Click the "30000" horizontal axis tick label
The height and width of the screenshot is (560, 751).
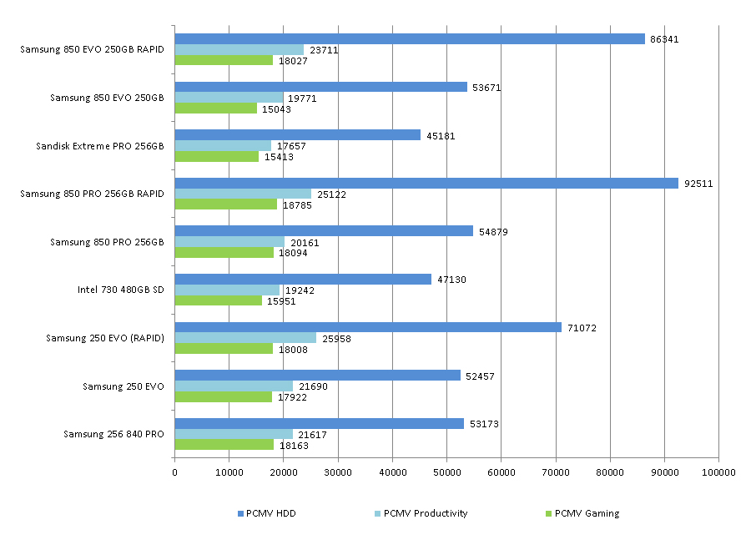coord(338,473)
